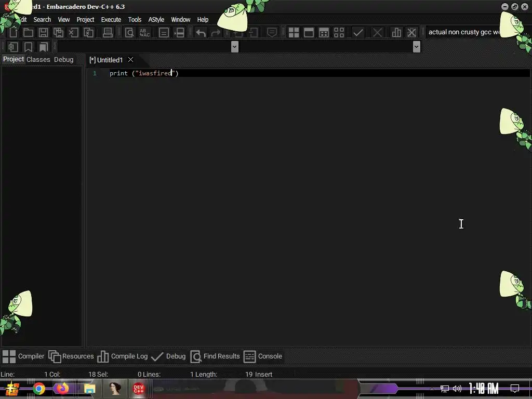Open the Console bottom tab
This screenshot has width=532, height=399.
pyautogui.click(x=263, y=356)
